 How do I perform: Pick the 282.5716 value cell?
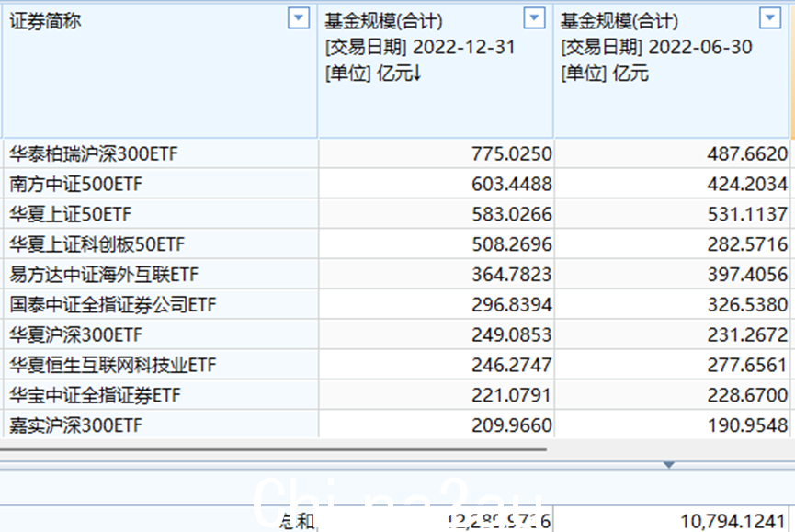coord(672,244)
